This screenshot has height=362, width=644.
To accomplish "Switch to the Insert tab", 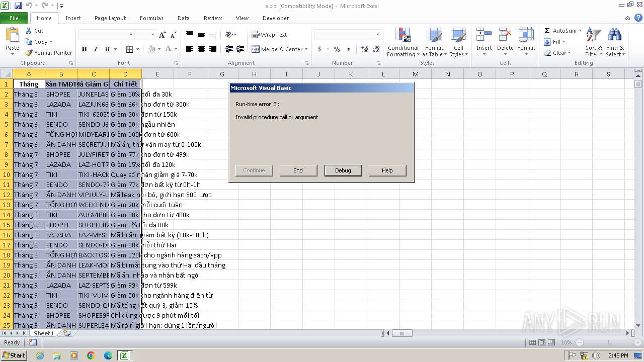I will pos(73,18).
